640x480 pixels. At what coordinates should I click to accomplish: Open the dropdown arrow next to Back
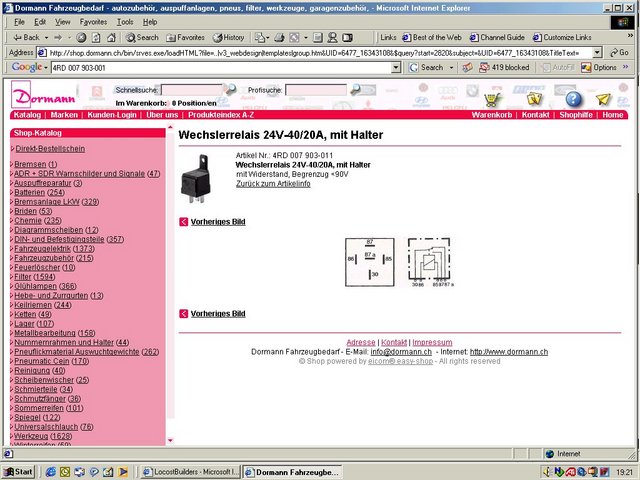coord(46,38)
